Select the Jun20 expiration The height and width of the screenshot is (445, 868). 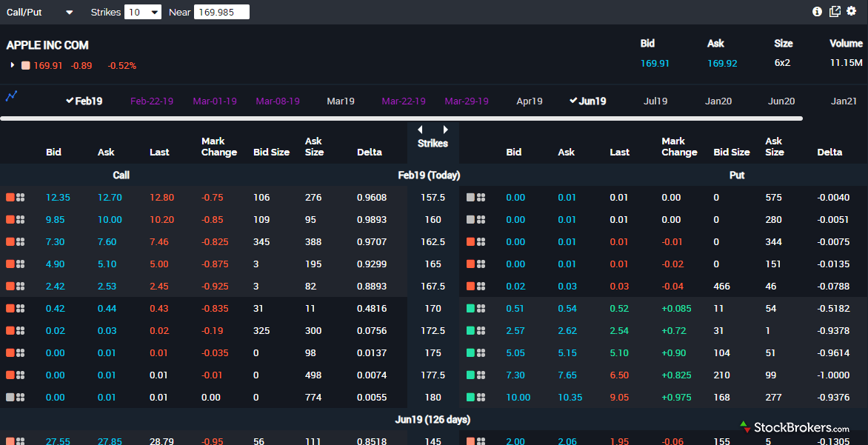pos(781,101)
